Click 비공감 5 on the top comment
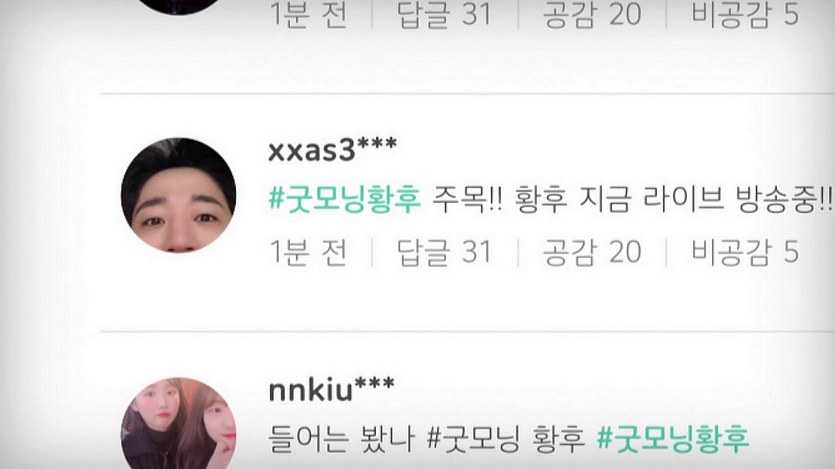This screenshot has height=469, width=835. pyautogui.click(x=744, y=14)
